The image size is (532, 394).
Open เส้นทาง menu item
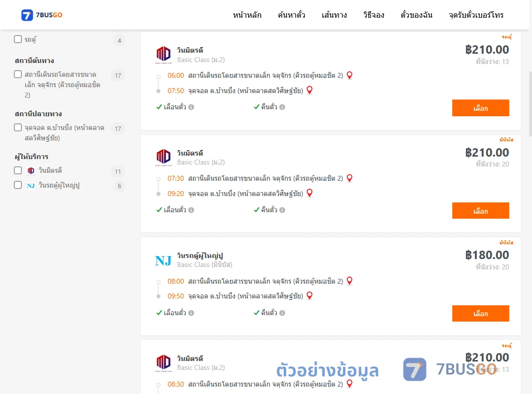[x=334, y=15]
